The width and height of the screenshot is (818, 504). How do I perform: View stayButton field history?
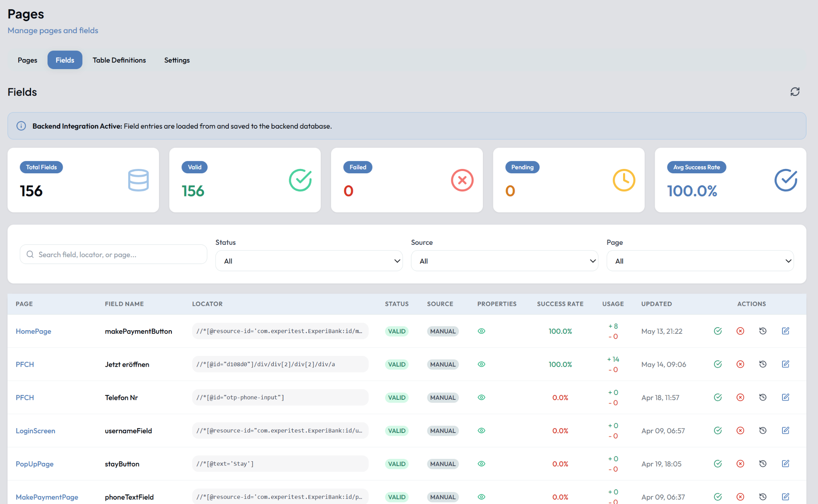(x=763, y=464)
